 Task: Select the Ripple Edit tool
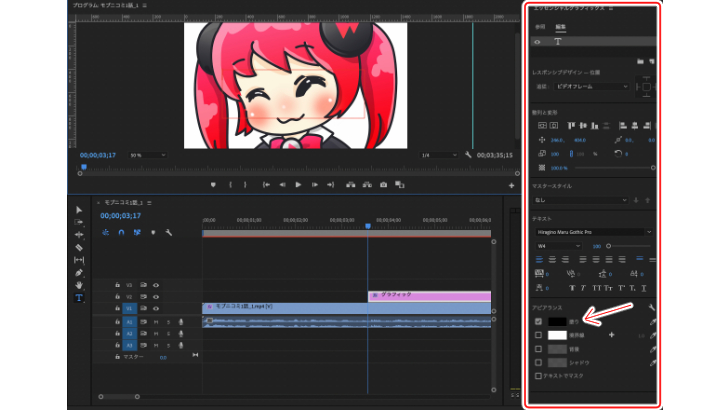click(79, 234)
